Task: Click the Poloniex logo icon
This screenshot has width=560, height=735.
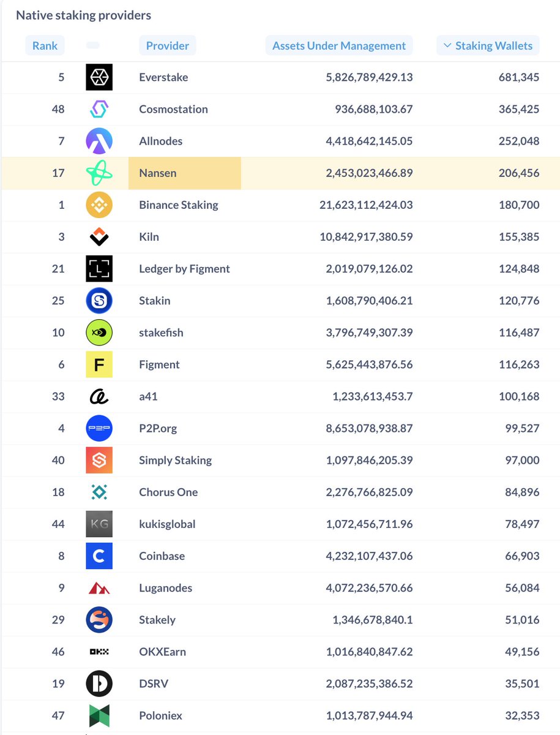Action: pyautogui.click(x=99, y=715)
